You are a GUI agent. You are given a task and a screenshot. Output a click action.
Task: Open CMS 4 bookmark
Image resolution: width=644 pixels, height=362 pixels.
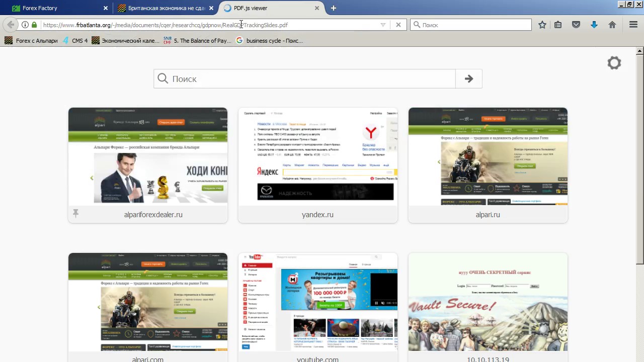click(75, 41)
